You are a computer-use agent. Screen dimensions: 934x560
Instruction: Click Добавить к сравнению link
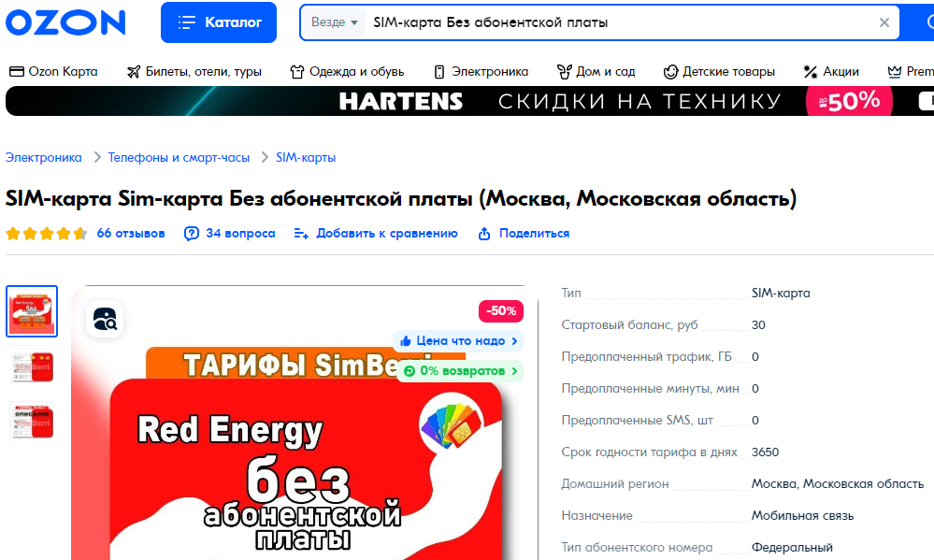pyautogui.click(x=387, y=233)
